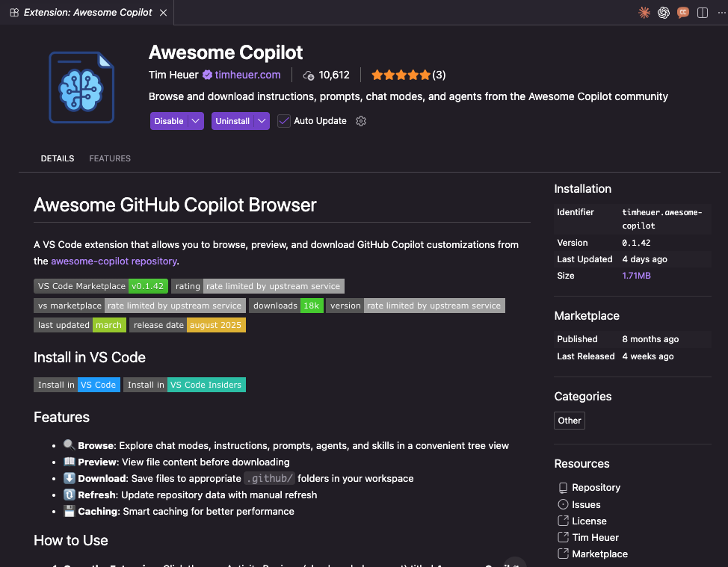Click the Uninstall button
Image resolution: width=728 pixels, height=567 pixels.
click(232, 121)
